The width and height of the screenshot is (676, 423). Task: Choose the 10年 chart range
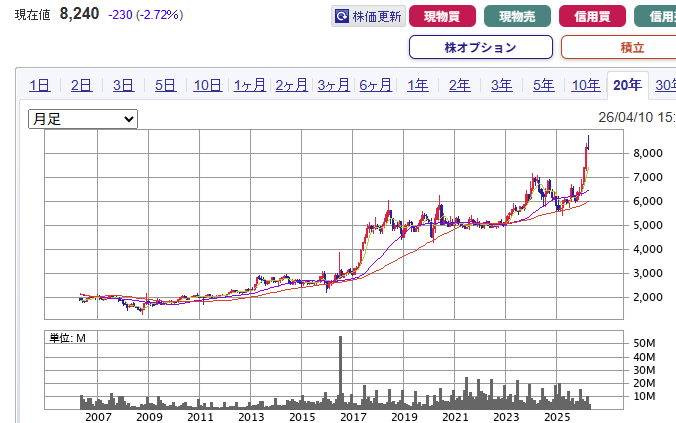coord(585,85)
